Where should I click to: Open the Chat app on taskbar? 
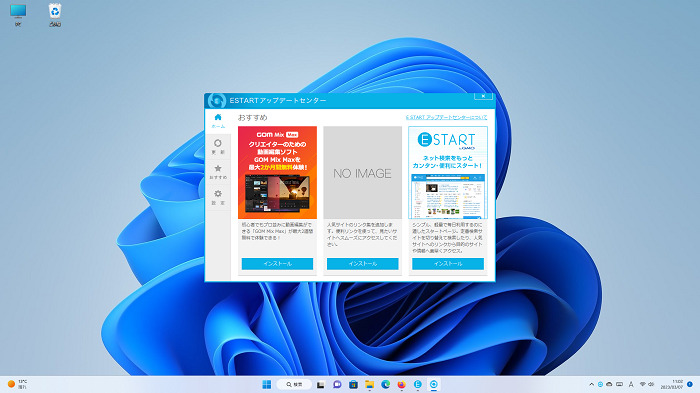(337, 385)
